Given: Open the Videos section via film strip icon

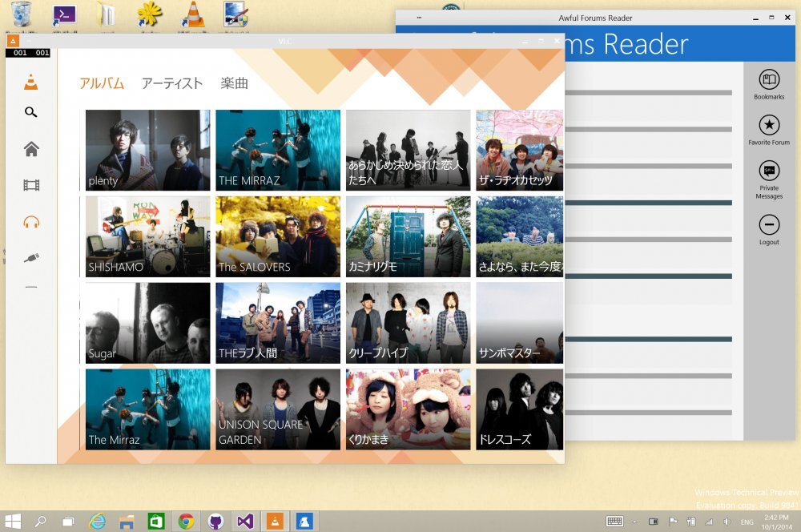Looking at the screenshot, I should click(30, 183).
